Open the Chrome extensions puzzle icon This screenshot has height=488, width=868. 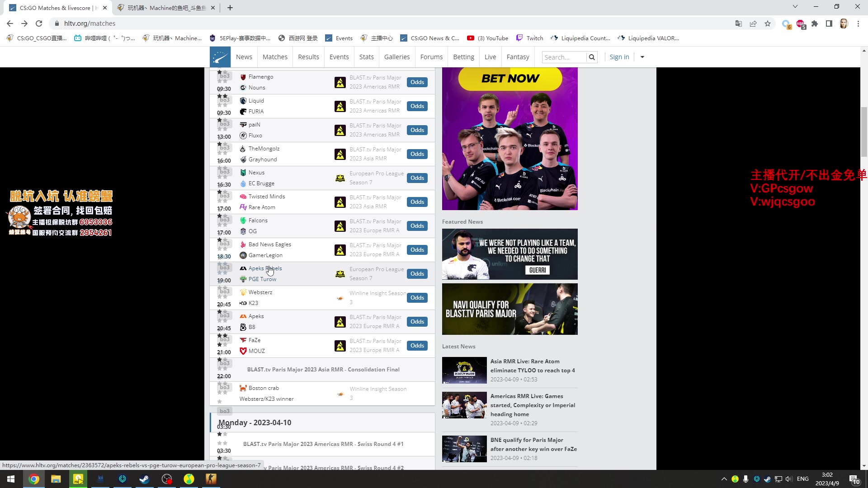[815, 23]
